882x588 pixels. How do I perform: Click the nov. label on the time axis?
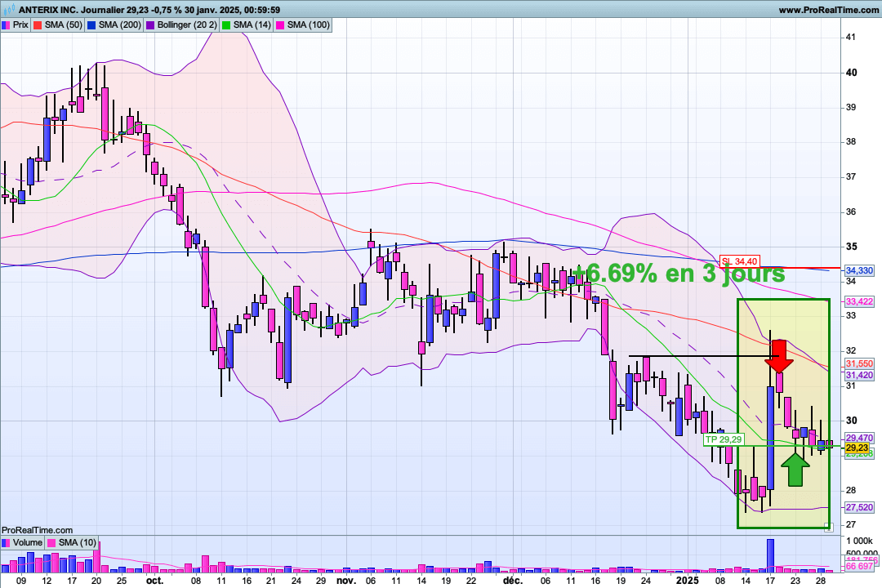[346, 581]
